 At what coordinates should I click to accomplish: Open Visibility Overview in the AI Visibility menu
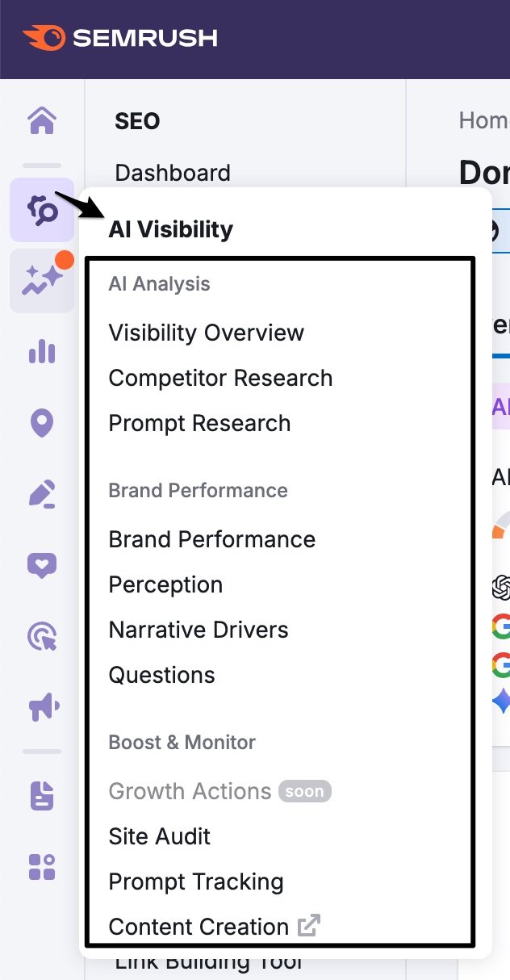click(206, 332)
